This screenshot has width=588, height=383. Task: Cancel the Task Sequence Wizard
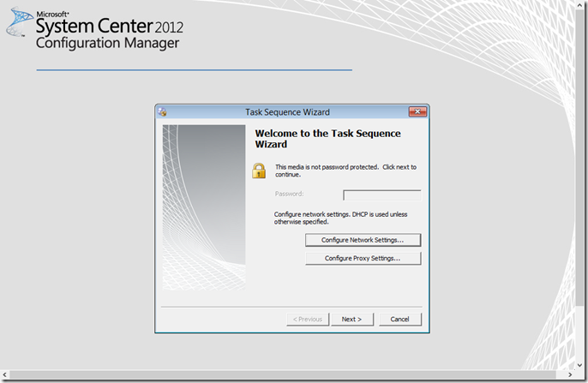click(399, 320)
